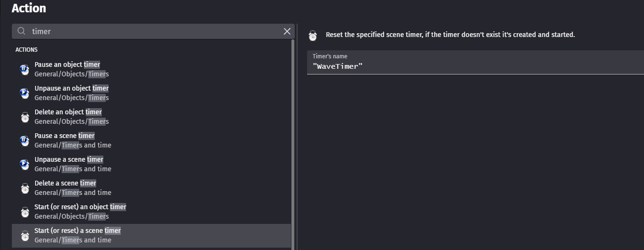Click the magnifier icon in search bar
The width and height of the screenshot is (644, 250).
(x=21, y=31)
